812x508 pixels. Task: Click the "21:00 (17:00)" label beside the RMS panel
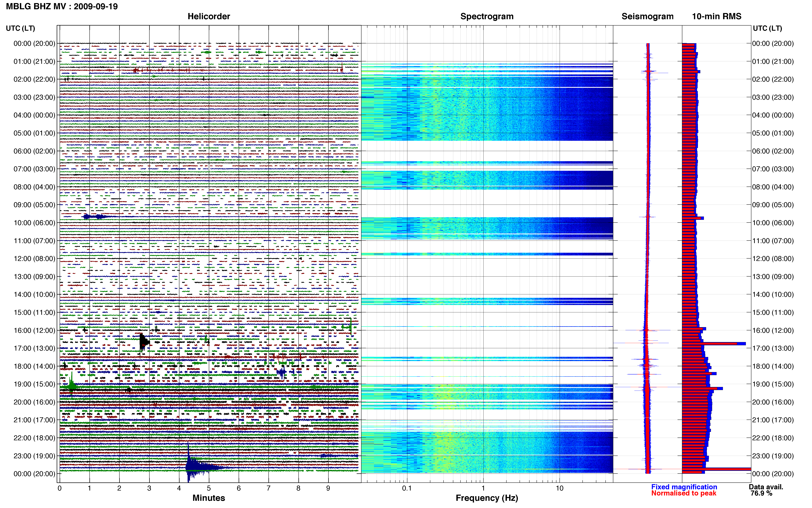(x=773, y=420)
